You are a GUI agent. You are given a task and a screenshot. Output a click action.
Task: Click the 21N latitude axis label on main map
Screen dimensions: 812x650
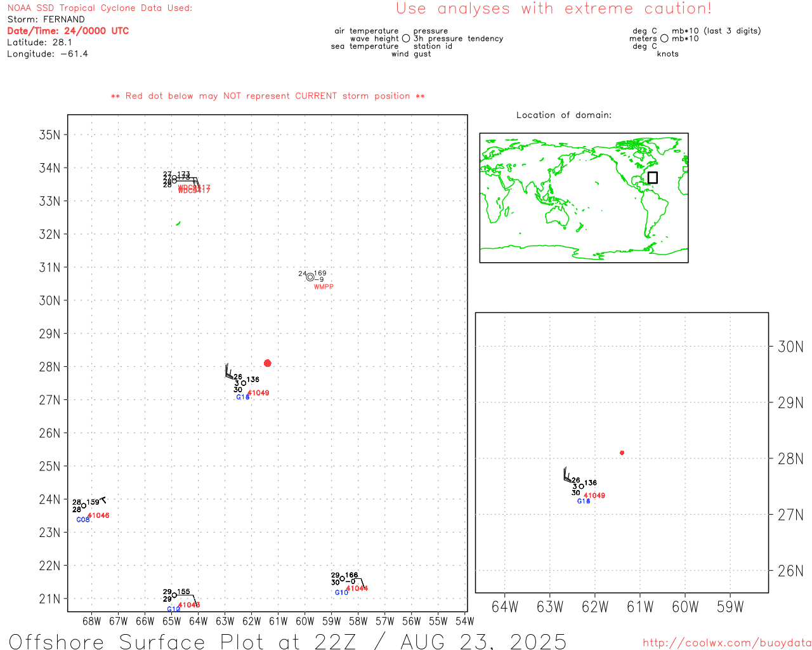[50, 599]
